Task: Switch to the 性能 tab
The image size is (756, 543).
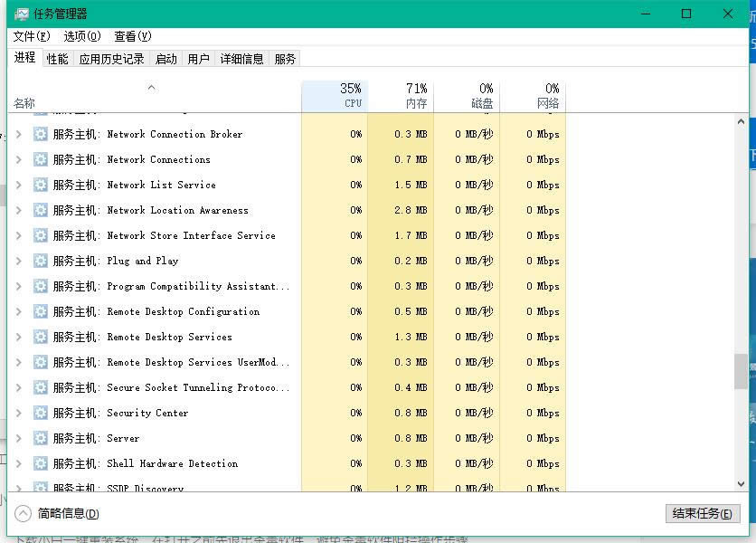Action: (54, 58)
